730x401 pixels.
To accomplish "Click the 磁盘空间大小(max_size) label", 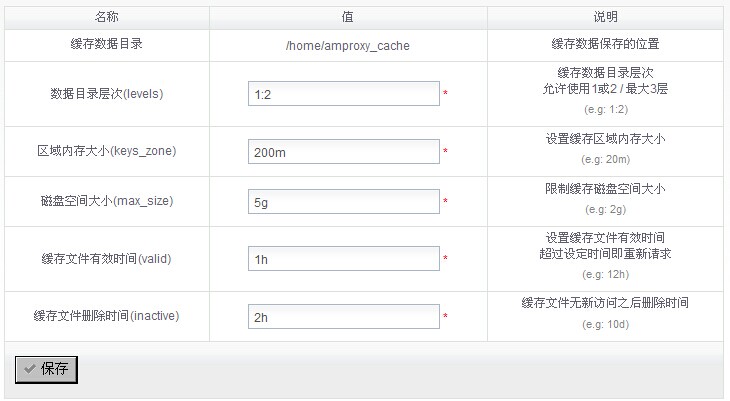I will 106,202.
